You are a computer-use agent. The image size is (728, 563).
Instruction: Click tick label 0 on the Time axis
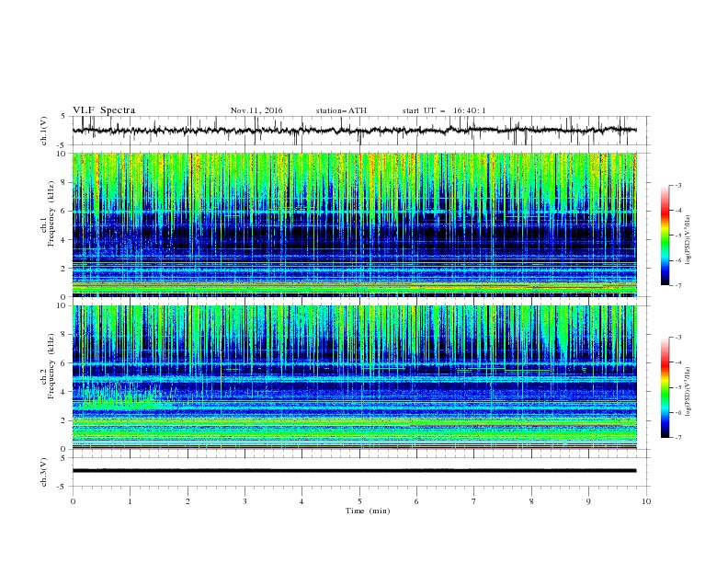click(73, 501)
